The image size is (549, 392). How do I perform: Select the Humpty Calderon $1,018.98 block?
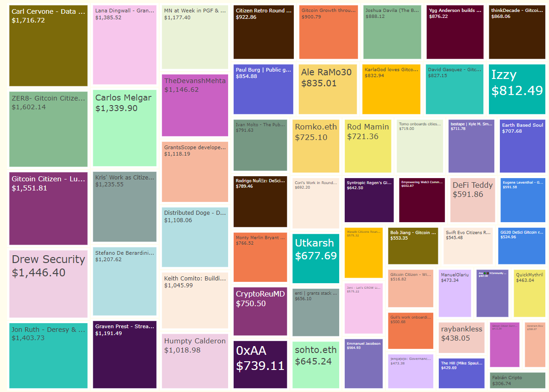[195, 361]
